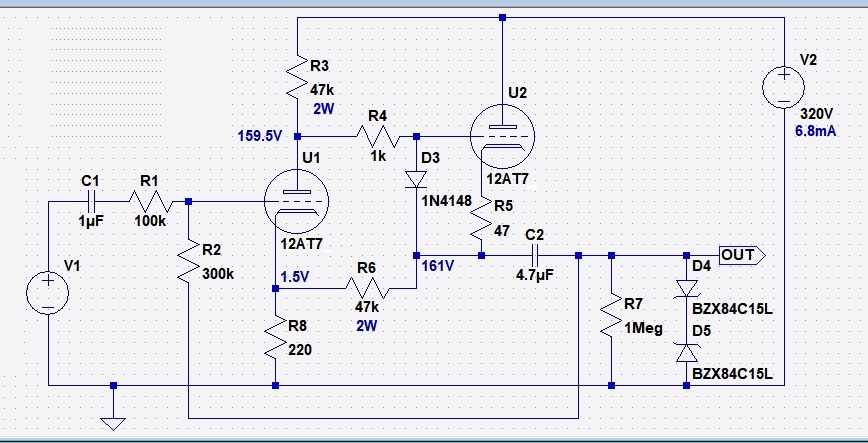The width and height of the screenshot is (868, 443).
Task: Click the 47k value under R3
Action: point(322,89)
